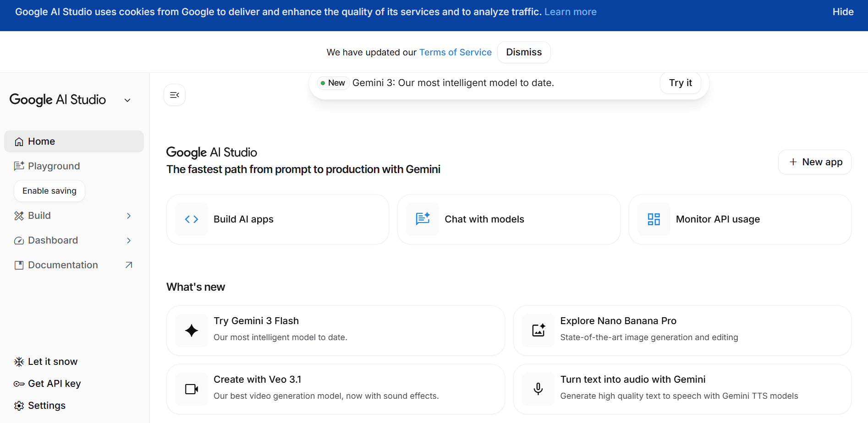
Task: Click the code brackets Build AI apps icon
Action: (x=192, y=219)
